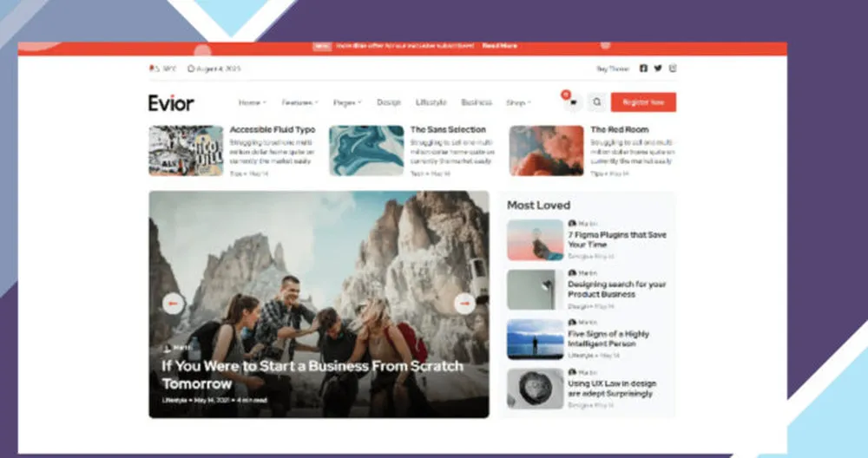The height and width of the screenshot is (458, 868).
Task: Expand the Shop dropdown menu
Action: pos(518,102)
